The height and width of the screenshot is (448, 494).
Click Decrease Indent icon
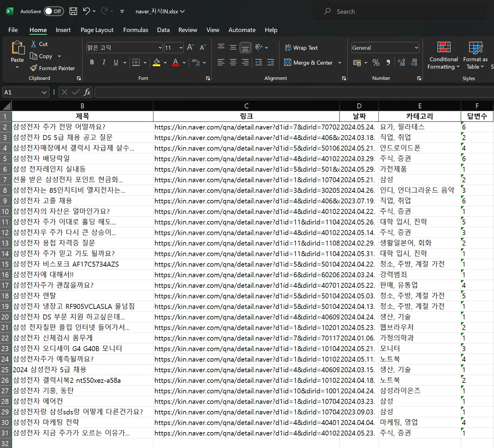click(x=259, y=62)
